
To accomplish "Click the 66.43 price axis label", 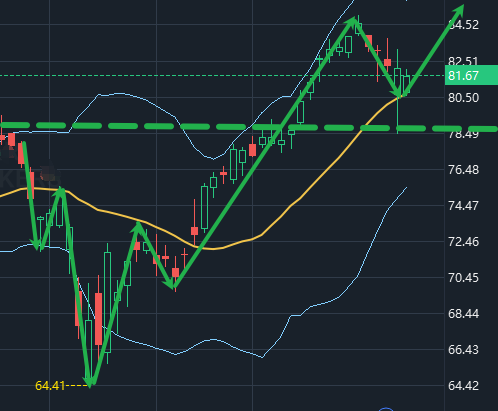I will 463,350.
